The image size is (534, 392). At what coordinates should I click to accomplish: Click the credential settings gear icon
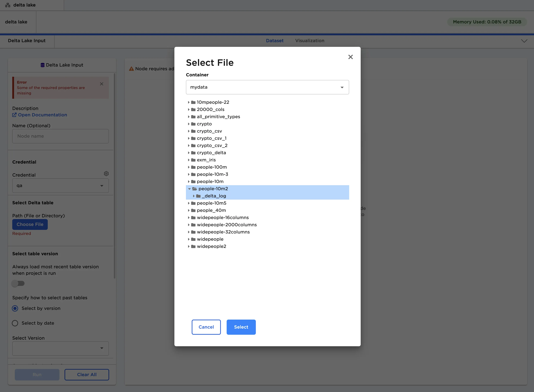click(106, 173)
